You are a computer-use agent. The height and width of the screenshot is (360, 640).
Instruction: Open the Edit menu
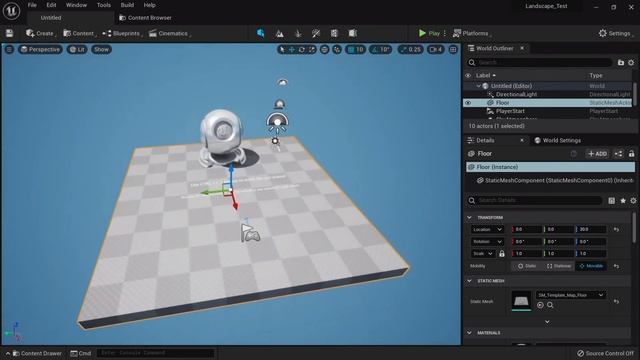click(x=51, y=5)
